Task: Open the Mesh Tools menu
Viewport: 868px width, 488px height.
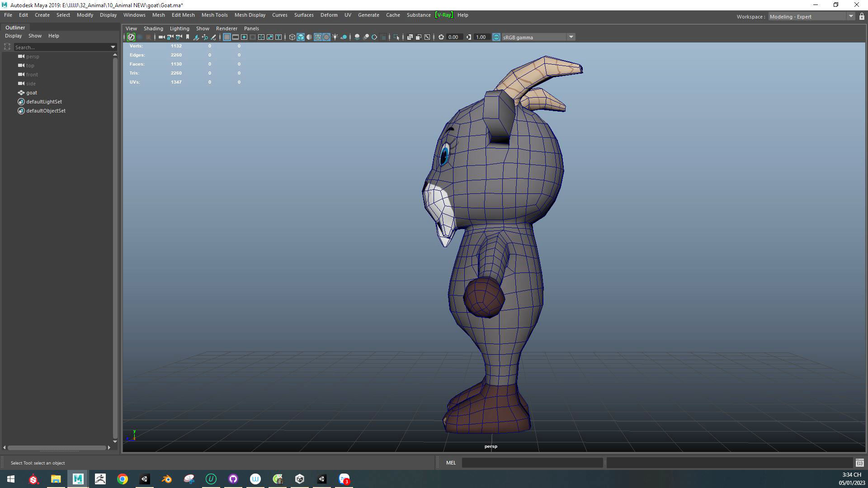Action: pyautogui.click(x=214, y=15)
